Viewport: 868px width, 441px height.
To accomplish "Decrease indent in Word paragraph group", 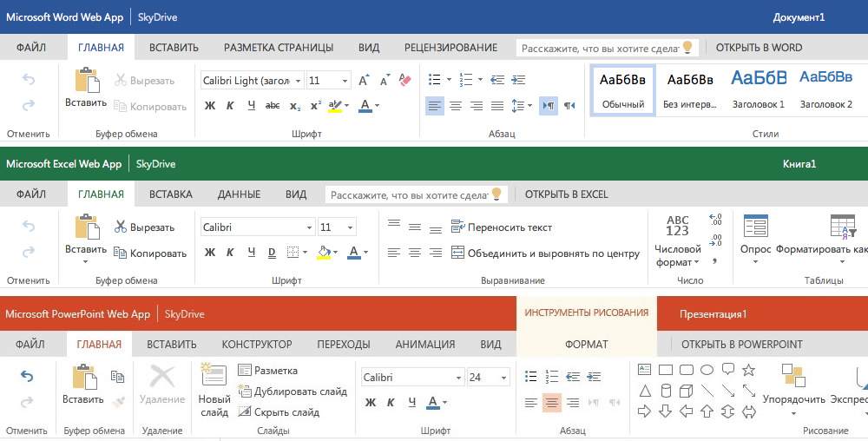I will click(x=497, y=80).
